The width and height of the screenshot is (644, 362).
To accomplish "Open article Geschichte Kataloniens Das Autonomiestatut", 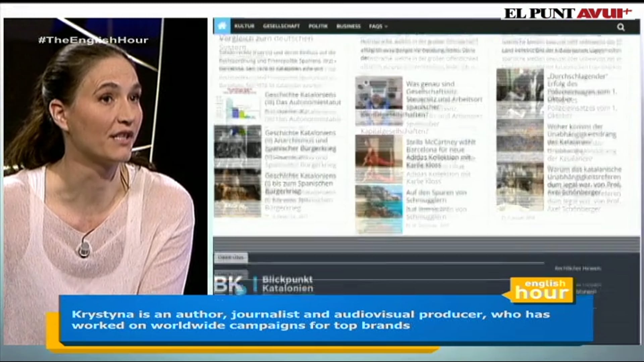I will (x=303, y=99).
